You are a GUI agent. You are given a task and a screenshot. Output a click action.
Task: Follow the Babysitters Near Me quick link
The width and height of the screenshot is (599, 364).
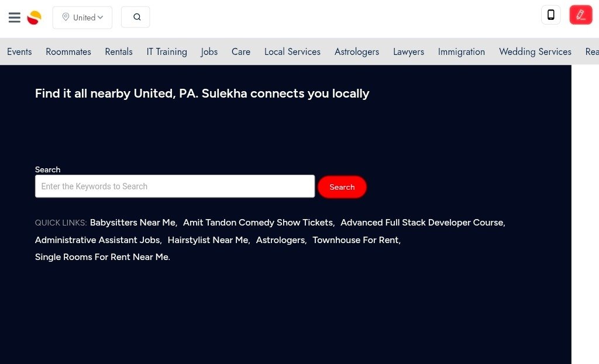tap(133, 223)
